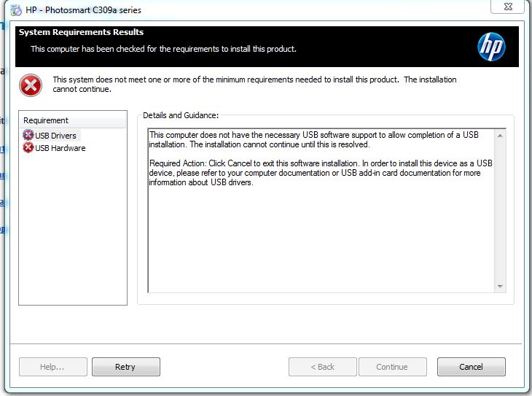The width and height of the screenshot is (532, 396).
Task: Click the Continue button
Action: 393,367
